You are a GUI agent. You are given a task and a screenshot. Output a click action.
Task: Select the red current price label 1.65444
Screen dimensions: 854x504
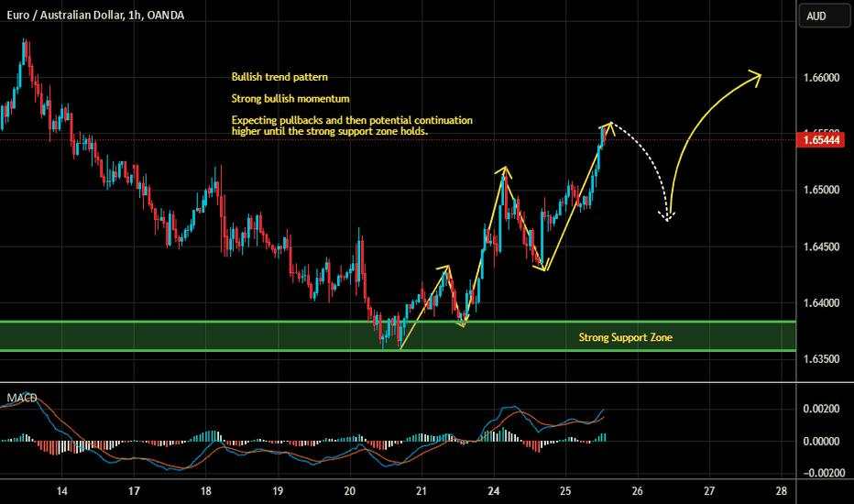[x=821, y=140]
